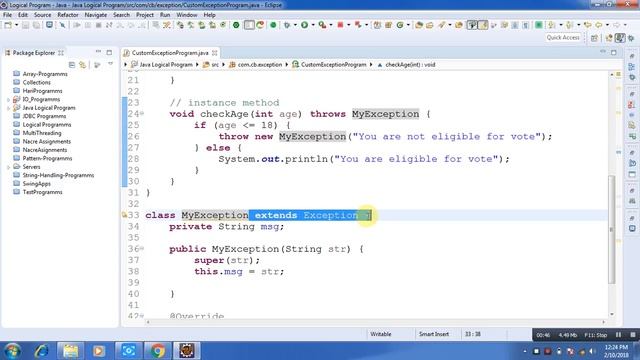Close the CustomExceptionProgram.java tab
Image resolution: width=640 pixels, height=360 pixels.
(x=215, y=53)
